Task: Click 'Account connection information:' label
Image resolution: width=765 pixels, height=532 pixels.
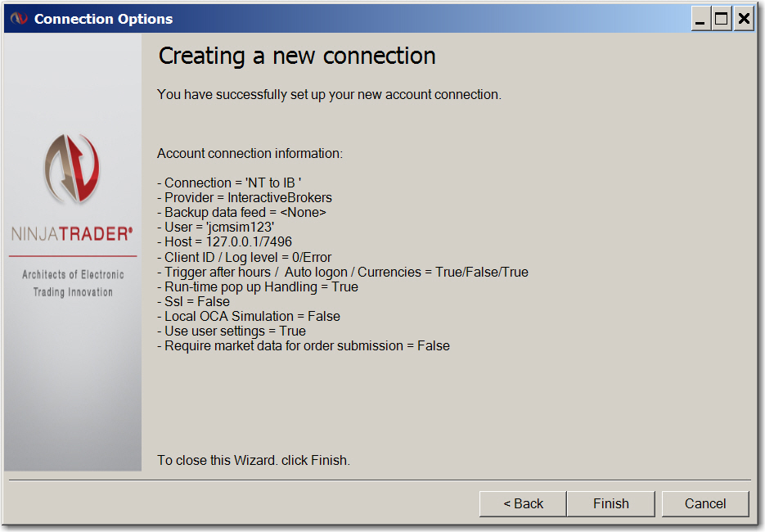Action: [250, 153]
